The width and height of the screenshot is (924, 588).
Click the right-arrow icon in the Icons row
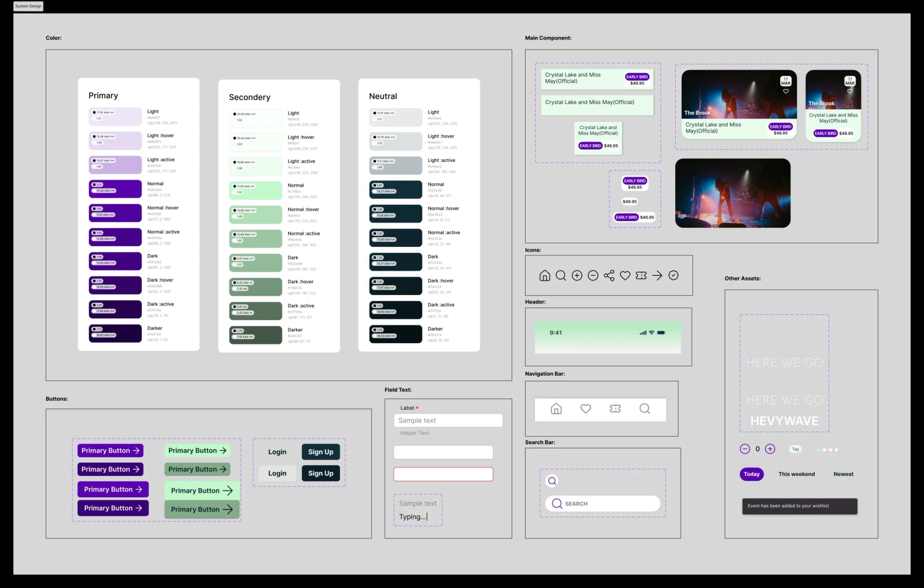point(657,275)
